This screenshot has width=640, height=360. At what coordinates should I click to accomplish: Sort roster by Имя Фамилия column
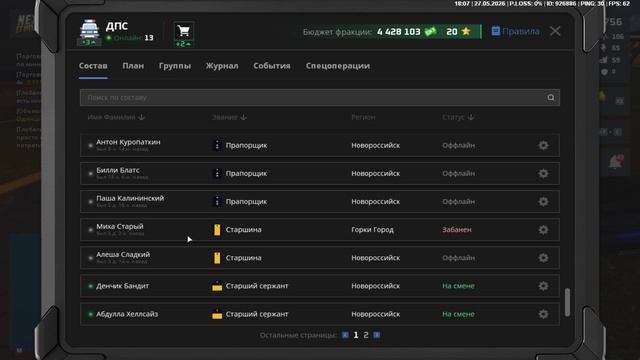[116, 117]
